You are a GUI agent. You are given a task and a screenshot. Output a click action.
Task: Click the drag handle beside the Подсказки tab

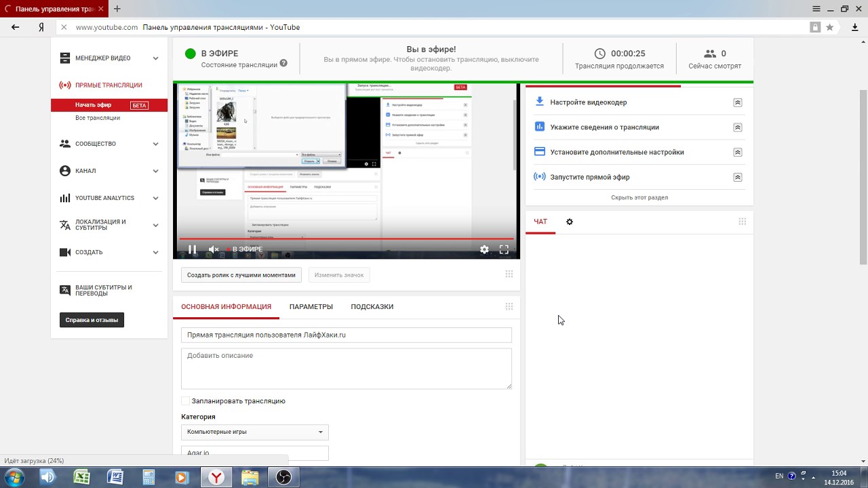tap(509, 306)
